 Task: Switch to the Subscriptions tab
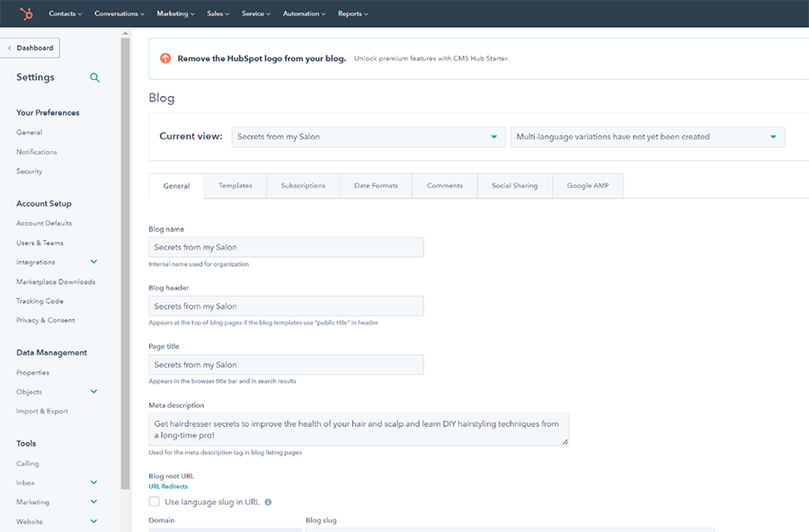tap(303, 186)
